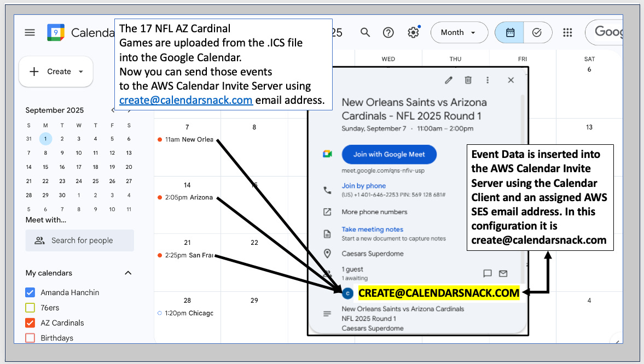This screenshot has width=644, height=364.
Task: Open the Month view dropdown
Action: click(459, 32)
